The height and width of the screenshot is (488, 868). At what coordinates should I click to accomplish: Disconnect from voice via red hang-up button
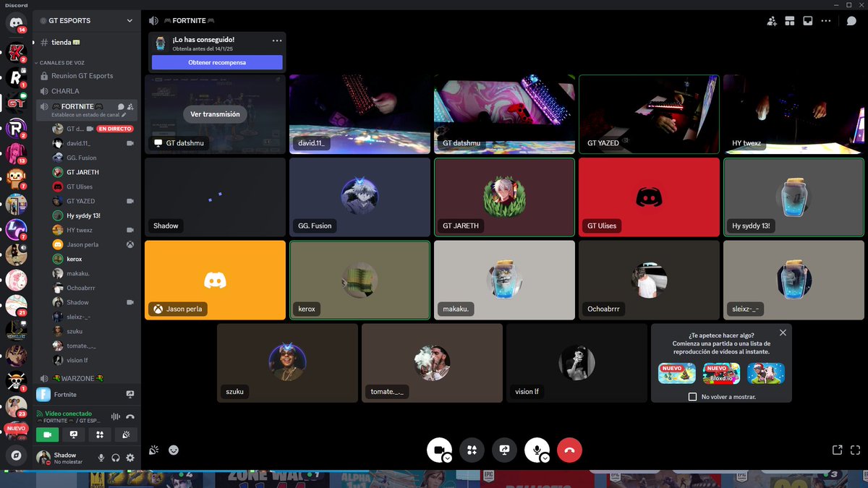tap(569, 450)
